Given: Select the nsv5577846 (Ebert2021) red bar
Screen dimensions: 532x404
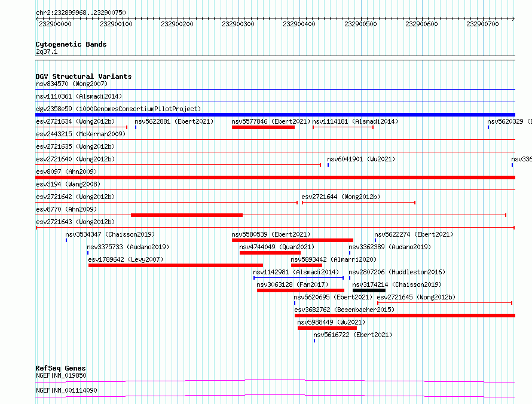Looking at the screenshot, I should tap(263, 127).
